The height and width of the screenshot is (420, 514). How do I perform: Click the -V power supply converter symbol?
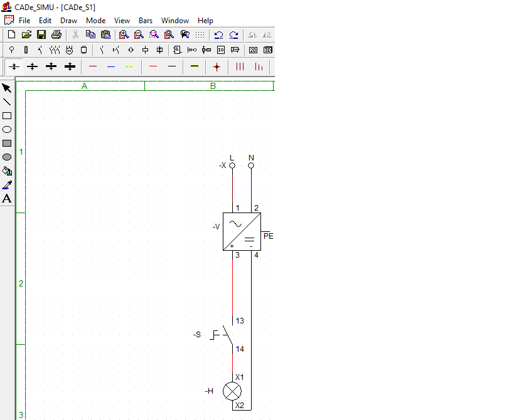coord(242,232)
